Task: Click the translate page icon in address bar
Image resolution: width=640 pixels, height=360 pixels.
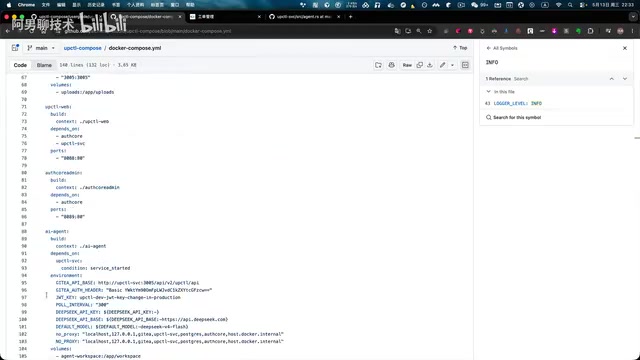Action: pyautogui.click(x=397, y=31)
